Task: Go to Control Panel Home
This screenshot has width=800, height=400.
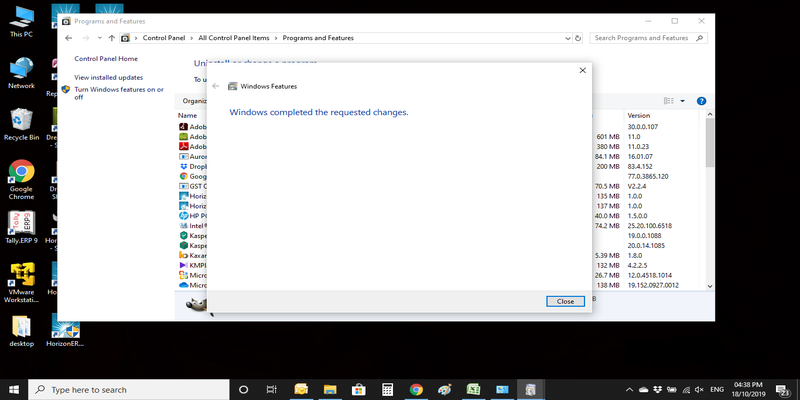Action: (x=106, y=59)
